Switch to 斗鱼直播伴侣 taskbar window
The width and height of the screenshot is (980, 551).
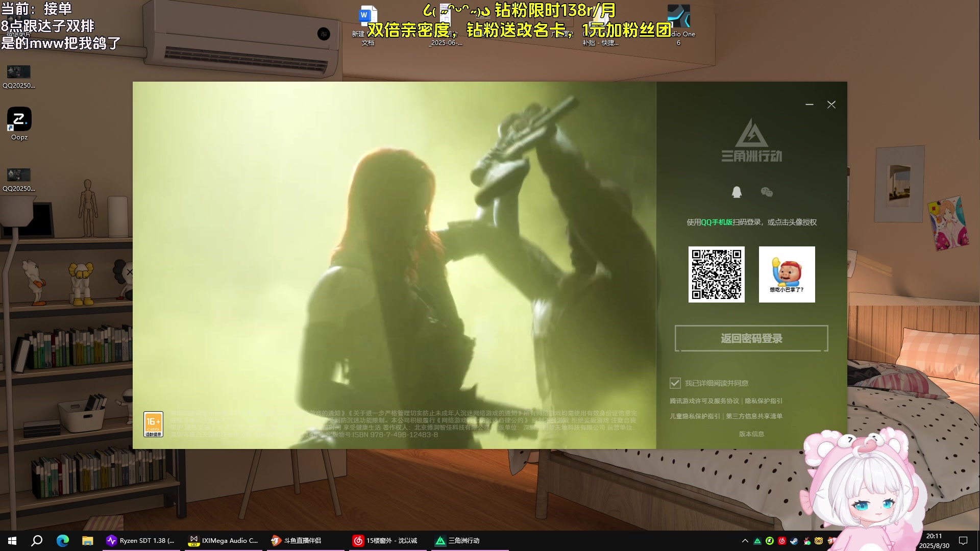pyautogui.click(x=305, y=541)
